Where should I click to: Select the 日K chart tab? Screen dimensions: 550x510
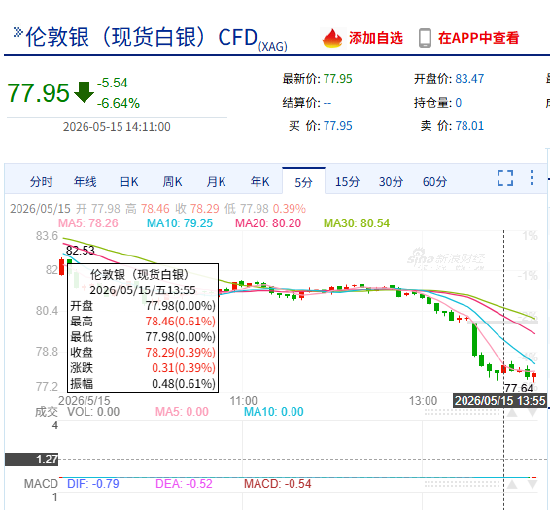[x=129, y=182]
